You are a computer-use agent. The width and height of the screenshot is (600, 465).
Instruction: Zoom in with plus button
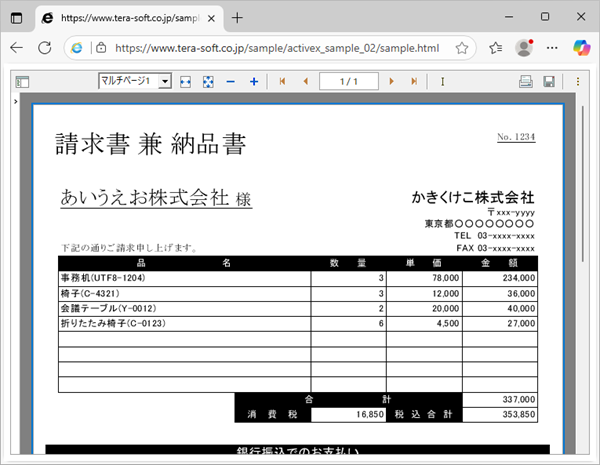[254, 82]
